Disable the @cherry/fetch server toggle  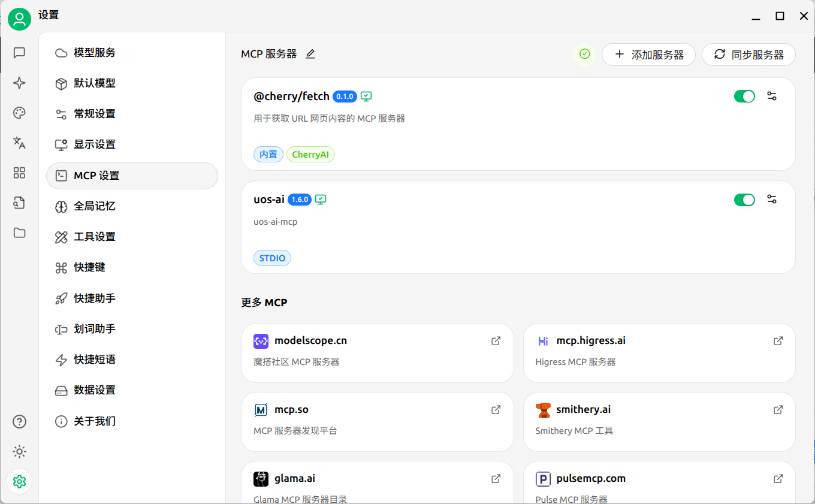(744, 96)
